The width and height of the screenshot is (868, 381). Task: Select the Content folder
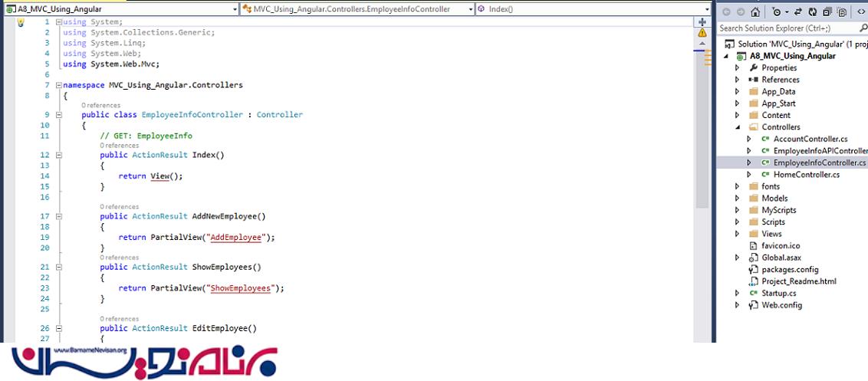point(776,115)
